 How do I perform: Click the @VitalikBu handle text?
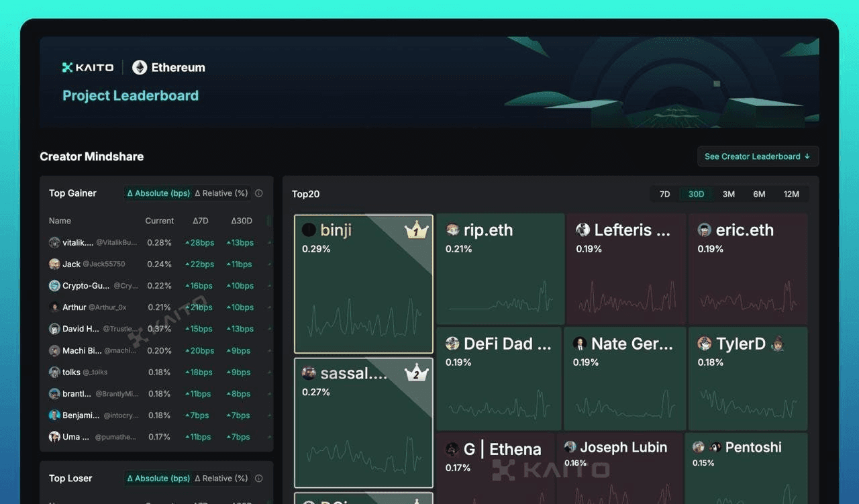117,242
